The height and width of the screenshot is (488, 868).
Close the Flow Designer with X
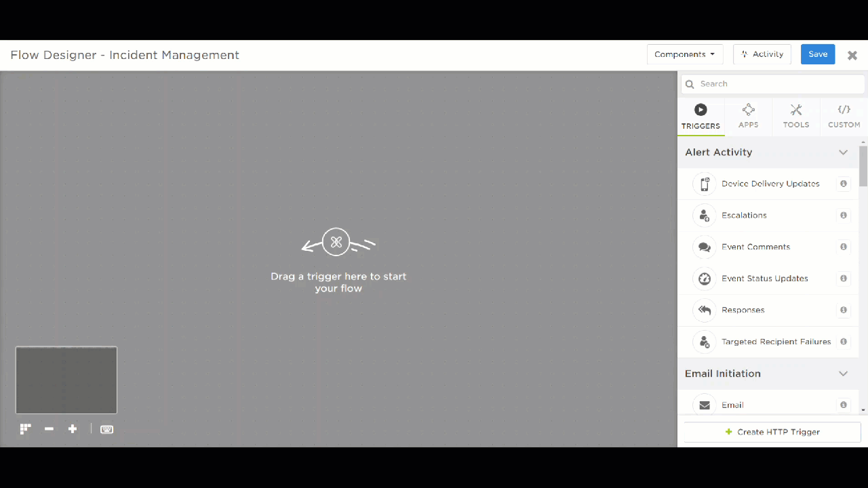[852, 56]
